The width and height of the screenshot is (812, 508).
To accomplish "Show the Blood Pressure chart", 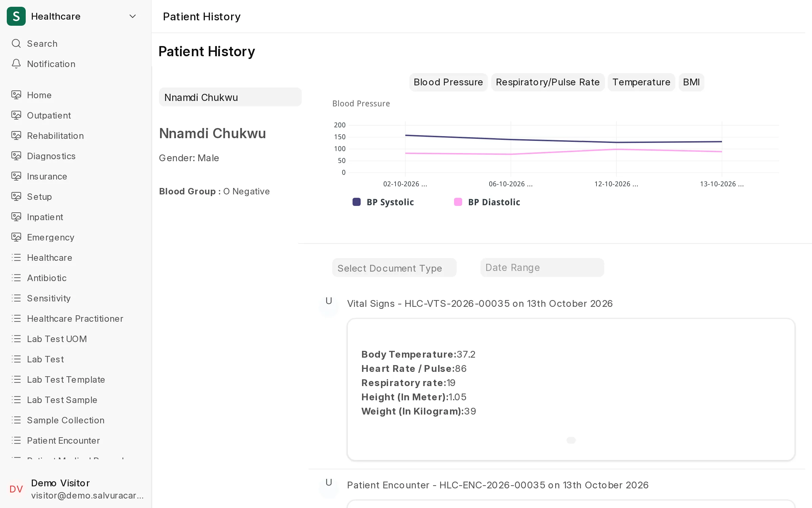I will [x=448, y=82].
